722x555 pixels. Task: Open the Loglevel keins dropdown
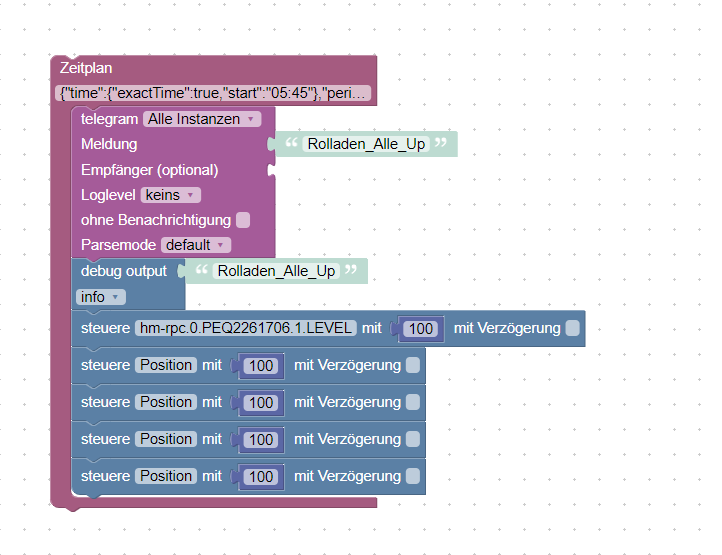click(171, 195)
